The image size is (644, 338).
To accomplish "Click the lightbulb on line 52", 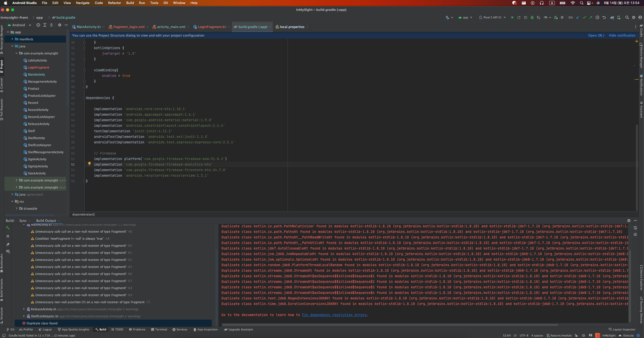I will (x=89, y=164).
